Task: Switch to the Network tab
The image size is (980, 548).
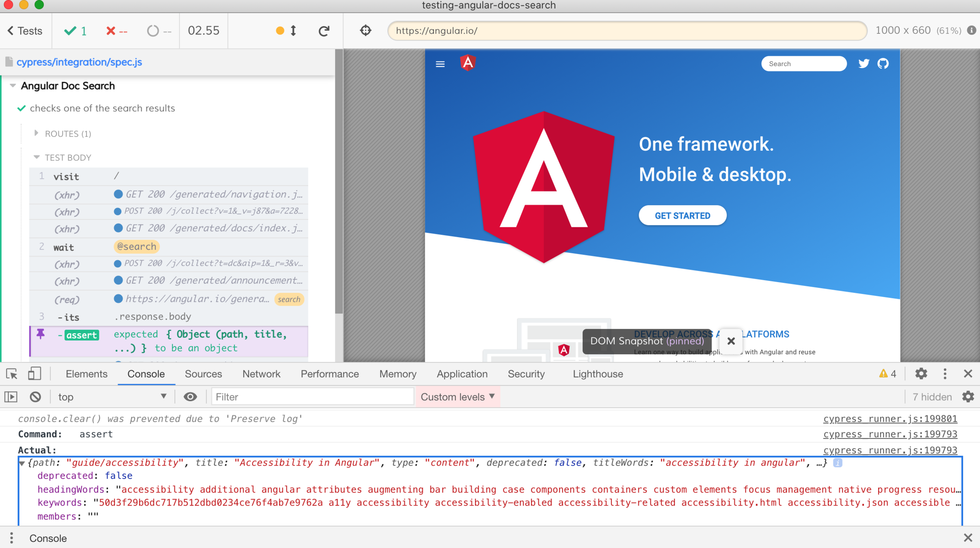Action: [261, 374]
